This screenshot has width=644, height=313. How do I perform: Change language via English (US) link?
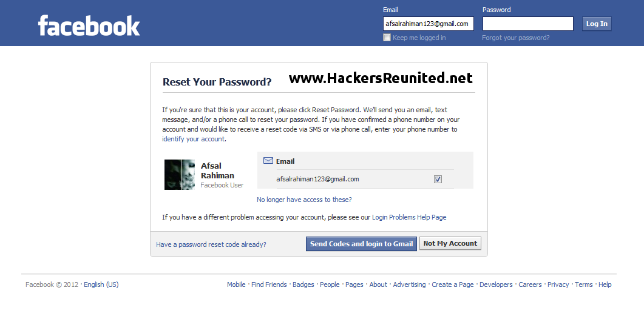point(101,284)
